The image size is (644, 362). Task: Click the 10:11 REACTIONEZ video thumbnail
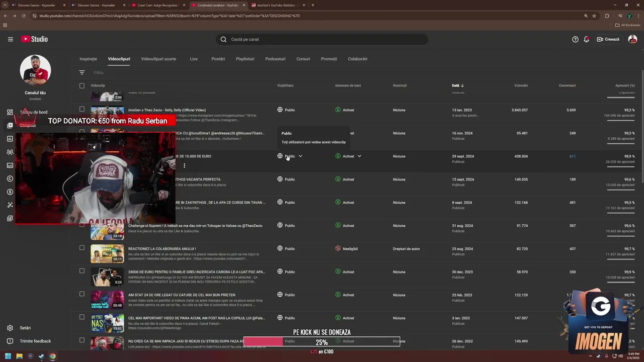(107, 254)
